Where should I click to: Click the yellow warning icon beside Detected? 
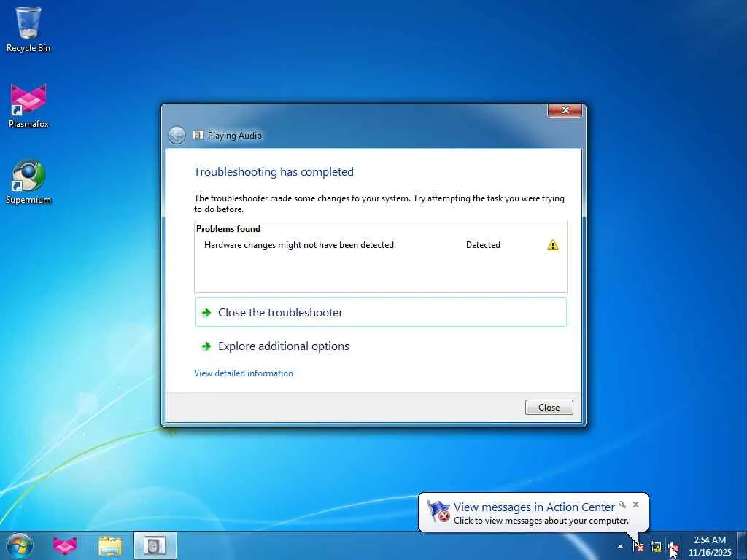(553, 245)
